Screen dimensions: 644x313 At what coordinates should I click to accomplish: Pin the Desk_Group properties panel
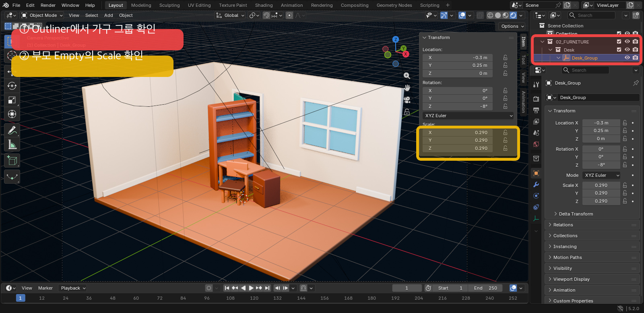click(636, 83)
